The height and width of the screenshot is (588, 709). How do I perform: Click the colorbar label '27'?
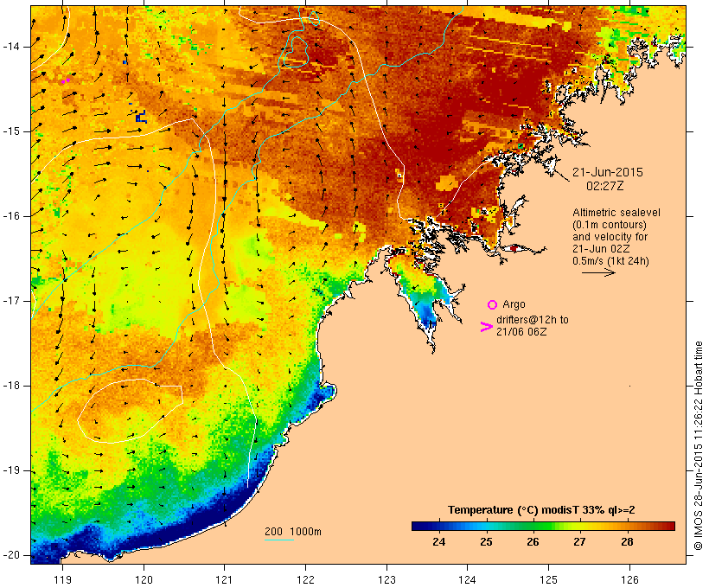point(579,541)
